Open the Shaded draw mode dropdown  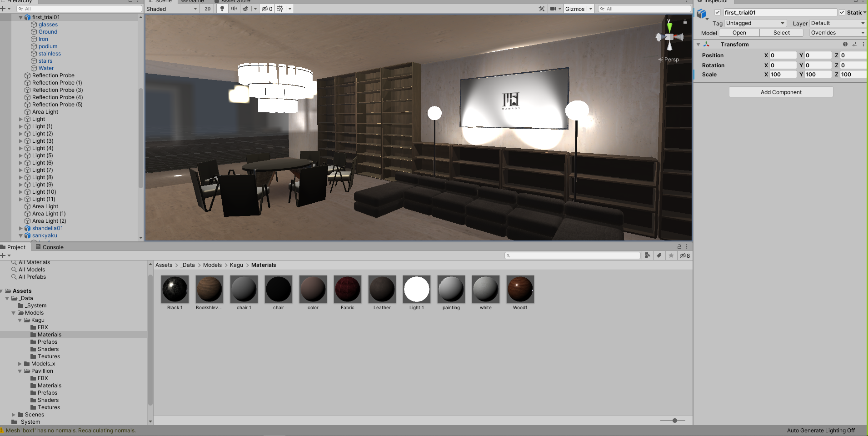(x=172, y=9)
